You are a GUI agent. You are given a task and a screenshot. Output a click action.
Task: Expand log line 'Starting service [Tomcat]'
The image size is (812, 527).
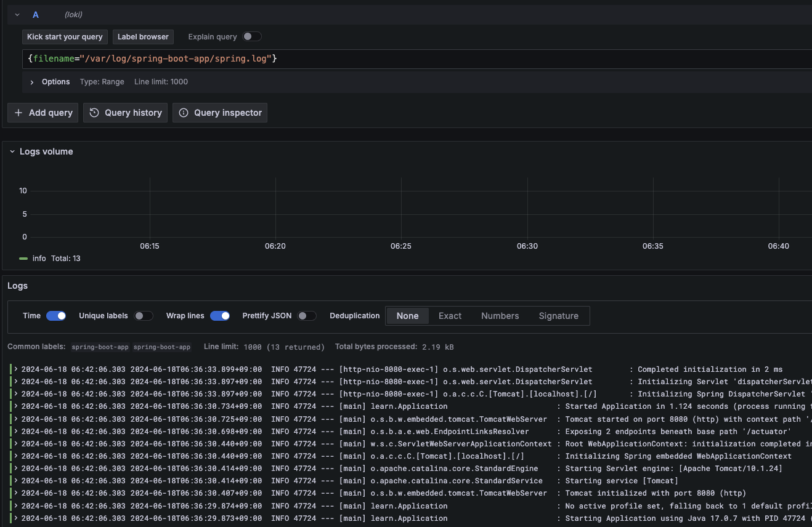point(16,481)
